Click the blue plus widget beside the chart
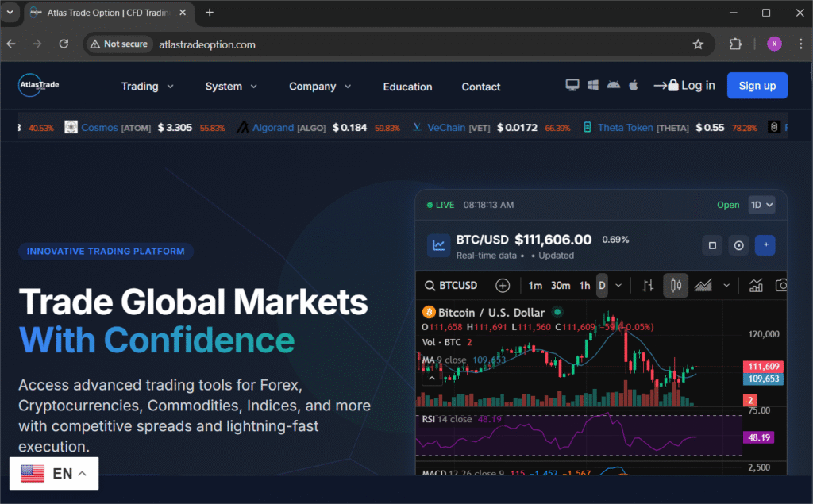The image size is (813, 504). tap(765, 245)
